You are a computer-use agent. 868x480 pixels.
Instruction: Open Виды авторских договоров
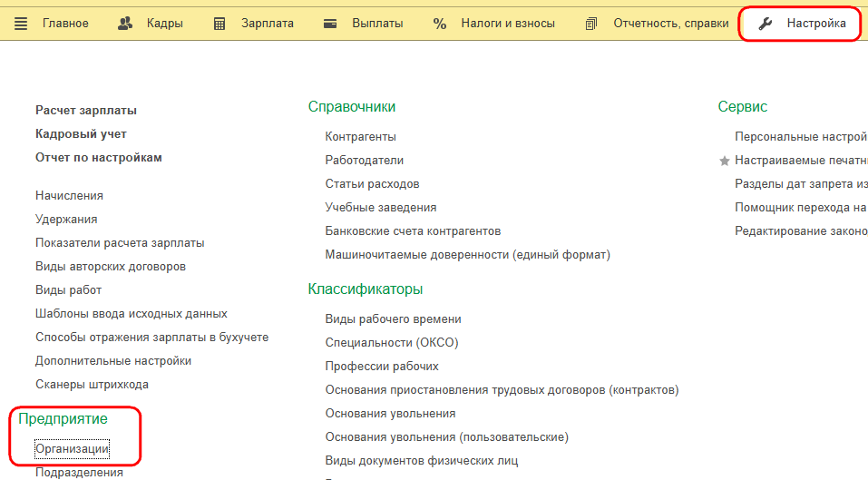[x=111, y=266]
